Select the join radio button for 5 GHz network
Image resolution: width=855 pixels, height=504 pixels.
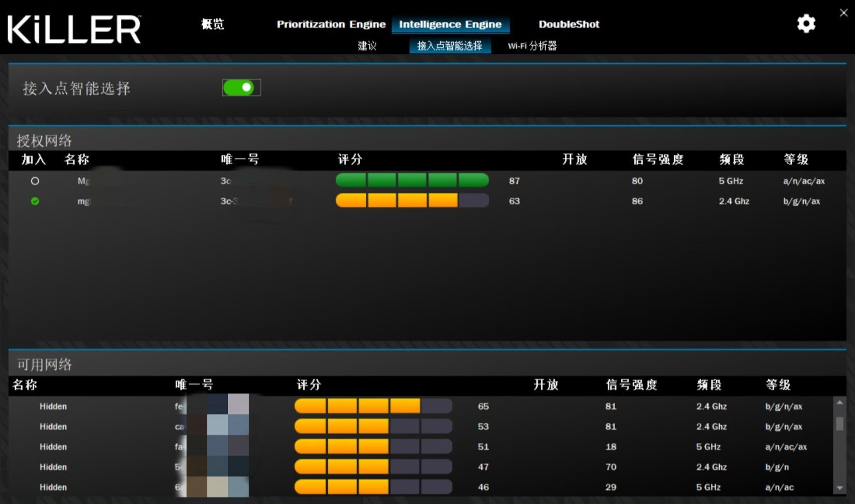click(35, 181)
